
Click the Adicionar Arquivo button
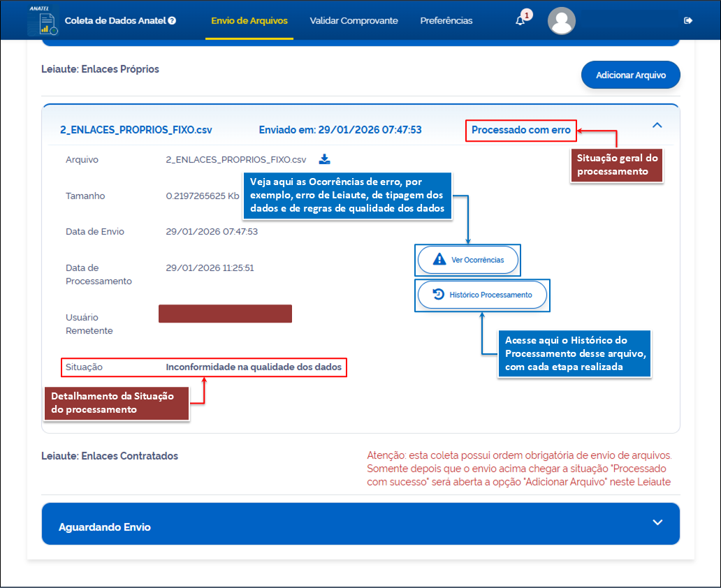coord(630,75)
